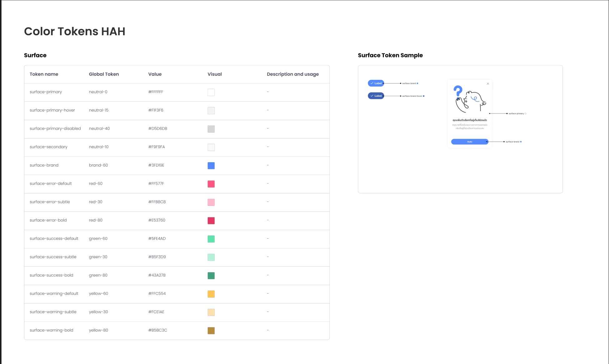Click the Token name column header

44,74
